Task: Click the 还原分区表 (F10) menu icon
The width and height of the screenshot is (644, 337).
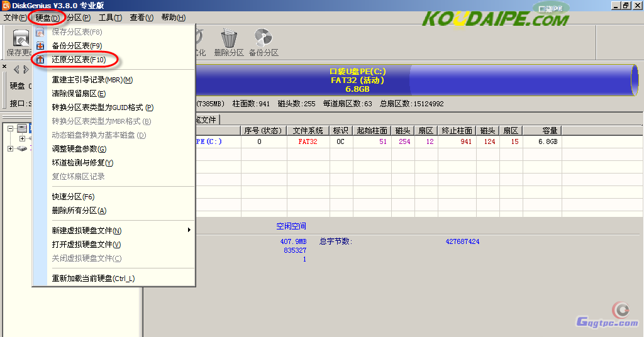Action: [40, 60]
